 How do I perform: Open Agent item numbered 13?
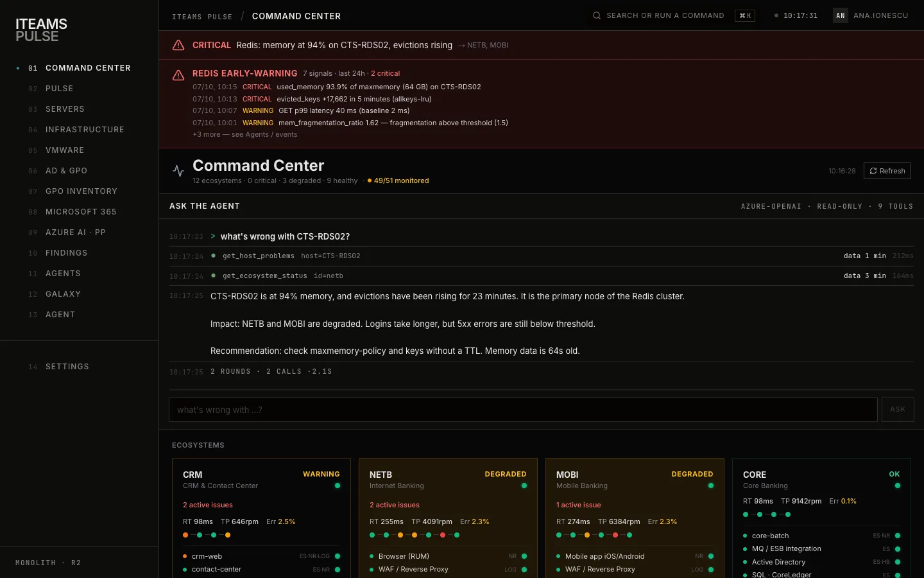80,315
